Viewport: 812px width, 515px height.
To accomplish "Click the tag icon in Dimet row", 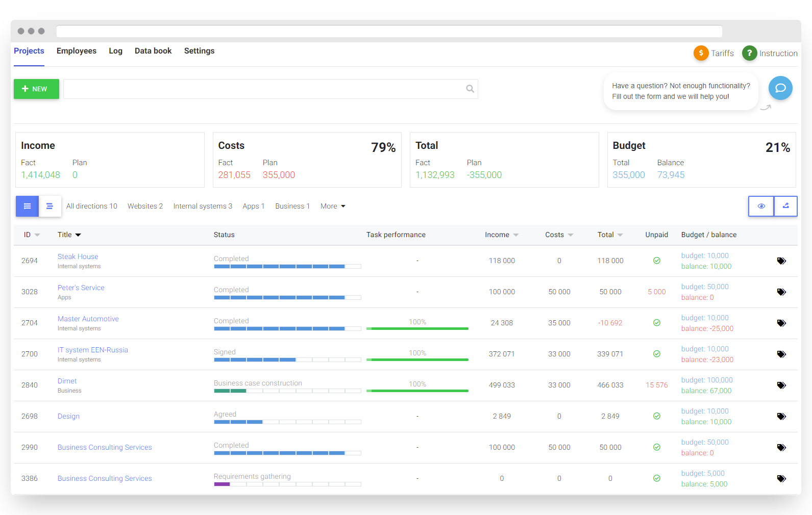I will click(x=781, y=385).
